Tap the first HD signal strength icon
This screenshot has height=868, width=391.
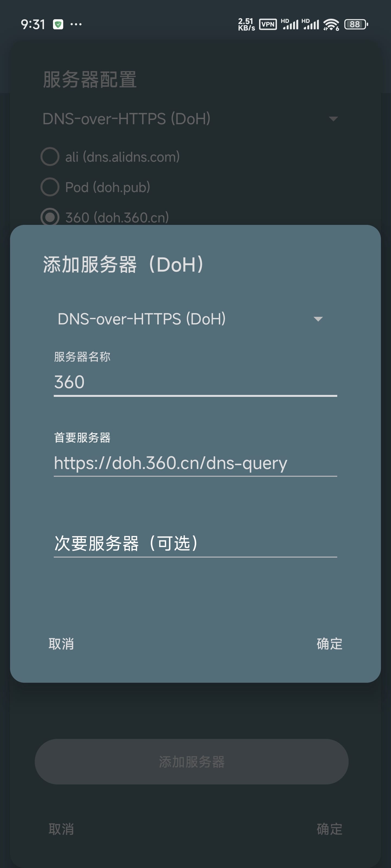pyautogui.click(x=290, y=24)
